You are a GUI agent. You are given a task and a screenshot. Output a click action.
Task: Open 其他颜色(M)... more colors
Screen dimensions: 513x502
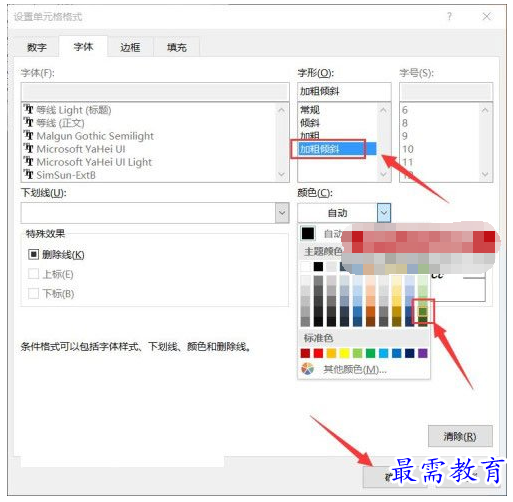click(x=354, y=369)
